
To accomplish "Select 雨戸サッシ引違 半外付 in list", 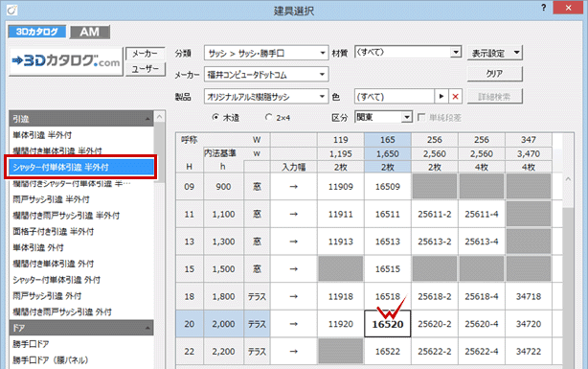I will click(51, 199).
